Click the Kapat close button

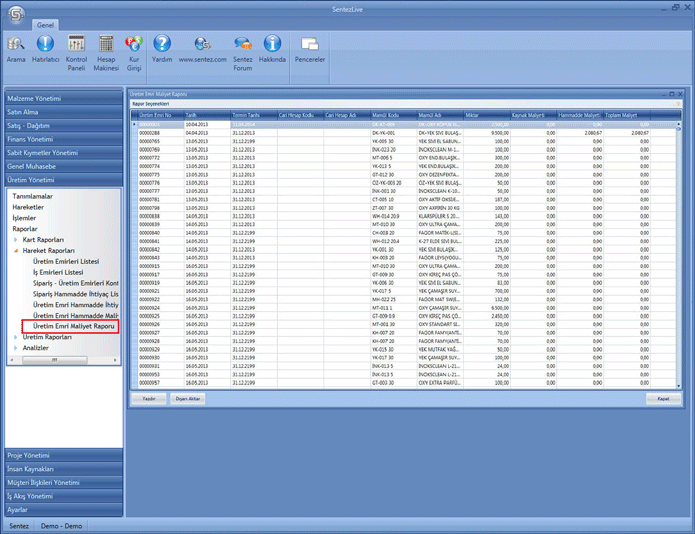663,399
